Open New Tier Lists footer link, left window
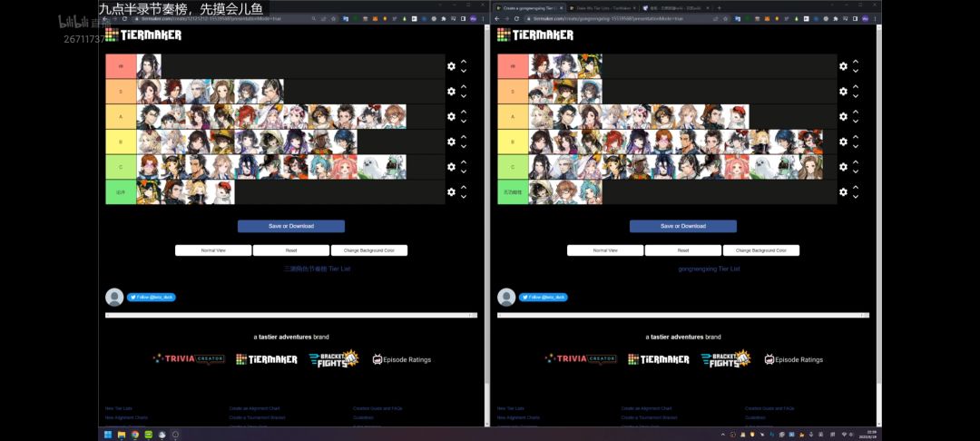 (119, 408)
